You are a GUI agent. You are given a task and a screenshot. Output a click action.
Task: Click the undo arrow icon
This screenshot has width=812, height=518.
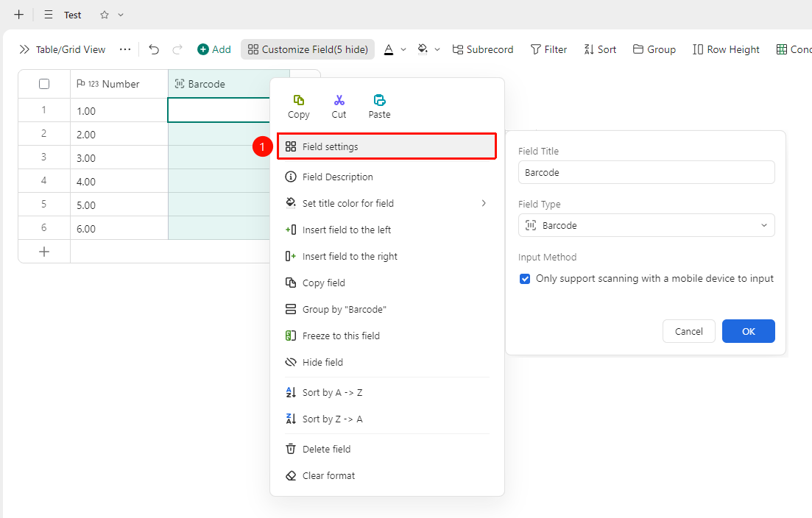154,49
